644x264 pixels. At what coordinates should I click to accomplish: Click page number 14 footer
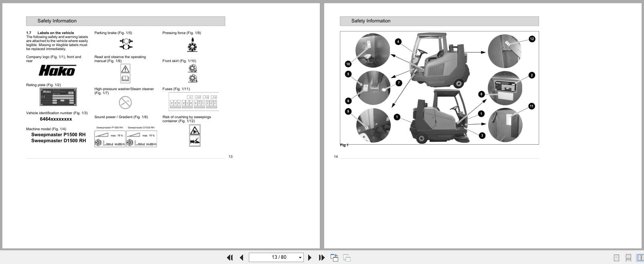pyautogui.click(x=336, y=157)
